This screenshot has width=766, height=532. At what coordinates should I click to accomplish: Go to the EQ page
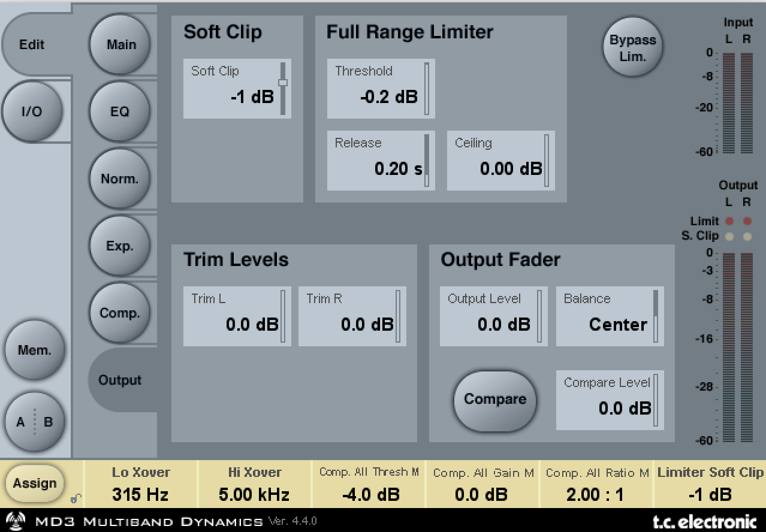(120, 111)
